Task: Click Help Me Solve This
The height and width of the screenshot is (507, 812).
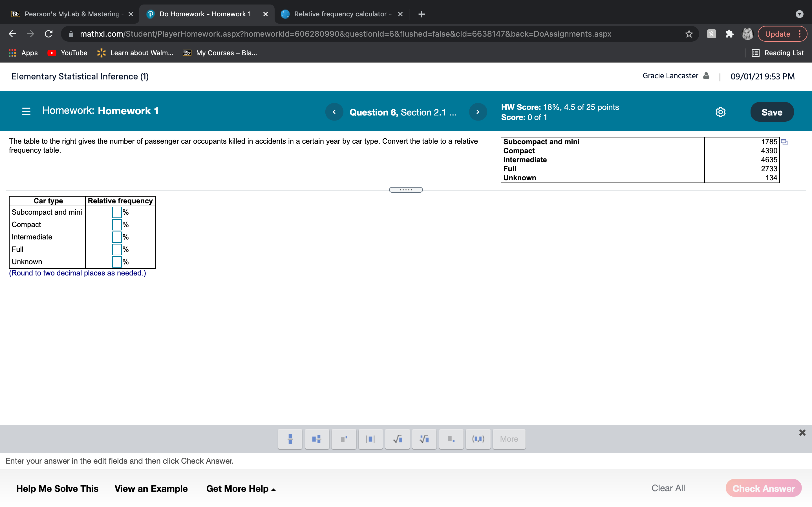Action: click(58, 489)
